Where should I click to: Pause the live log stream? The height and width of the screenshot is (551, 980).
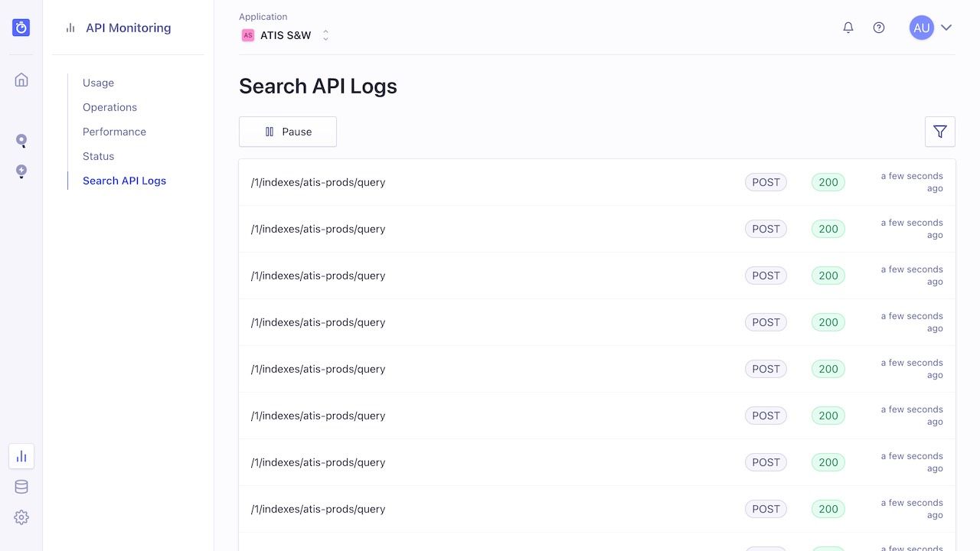point(288,132)
